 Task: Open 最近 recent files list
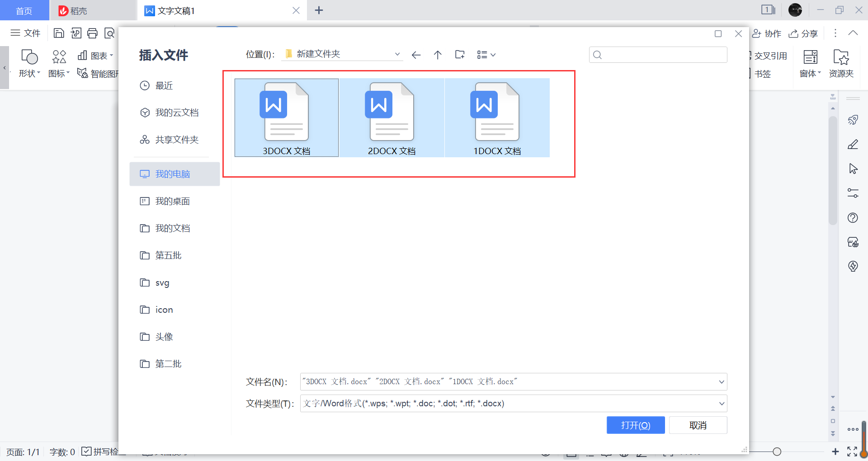tap(175, 85)
